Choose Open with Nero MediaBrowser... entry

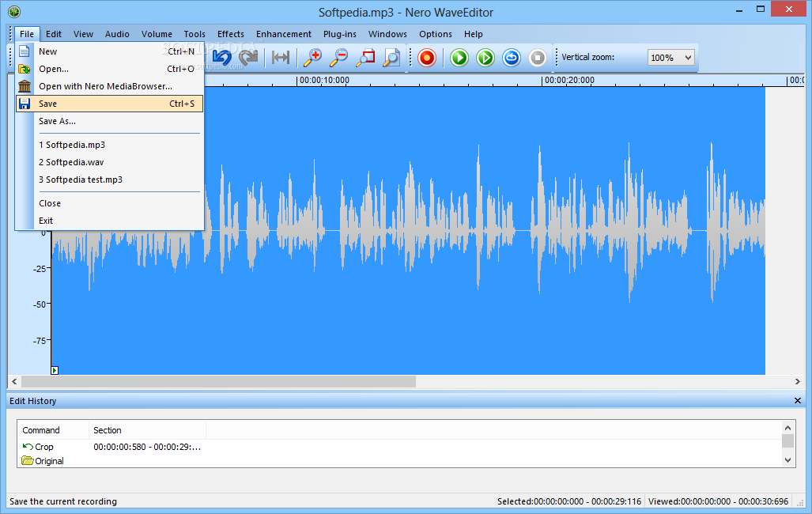pos(109,86)
